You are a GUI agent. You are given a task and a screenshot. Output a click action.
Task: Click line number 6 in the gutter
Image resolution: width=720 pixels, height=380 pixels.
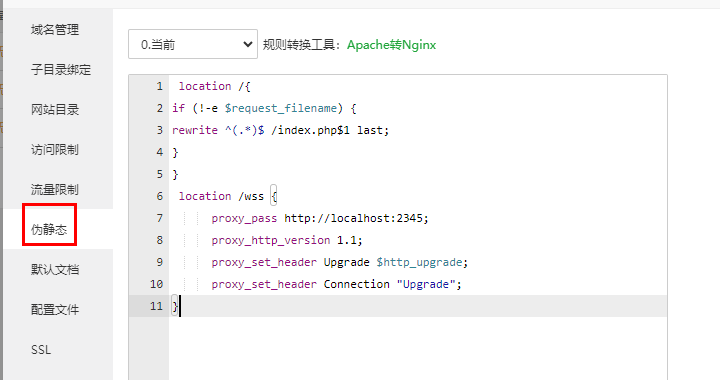tap(159, 196)
